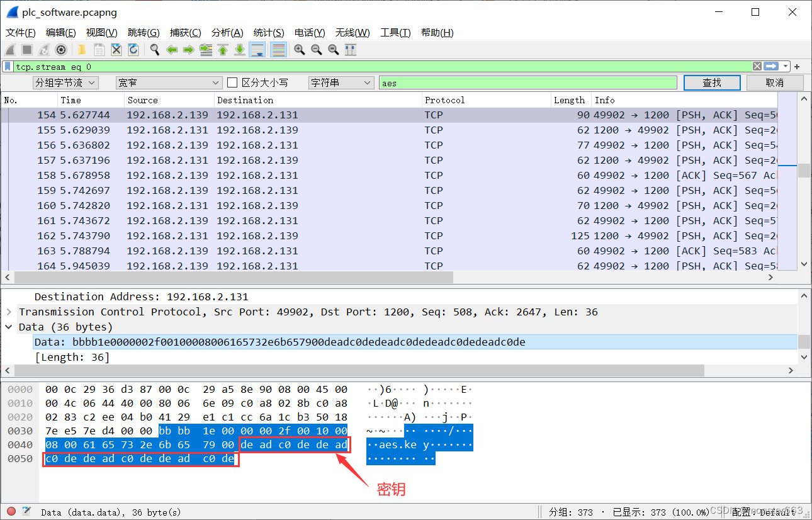Viewport: 812px width, 520px height.
Task: Open the 统计(S) menu
Action: [269, 33]
